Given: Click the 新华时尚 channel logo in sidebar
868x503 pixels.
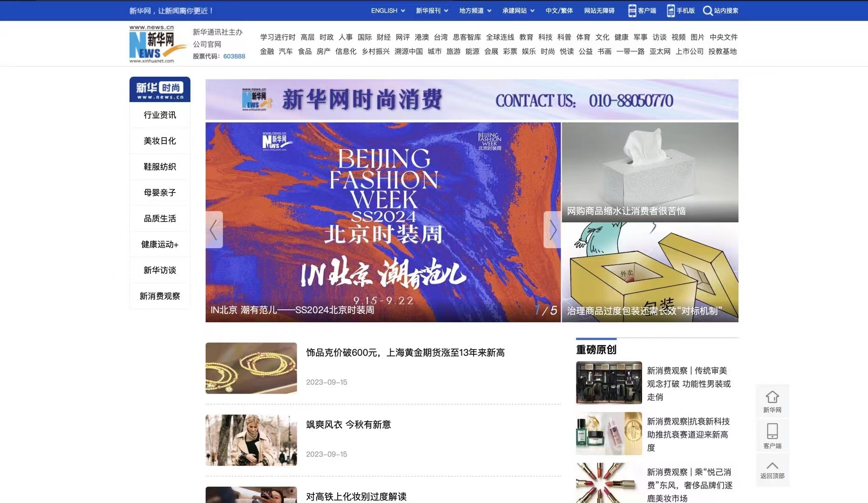Looking at the screenshot, I should [x=160, y=89].
